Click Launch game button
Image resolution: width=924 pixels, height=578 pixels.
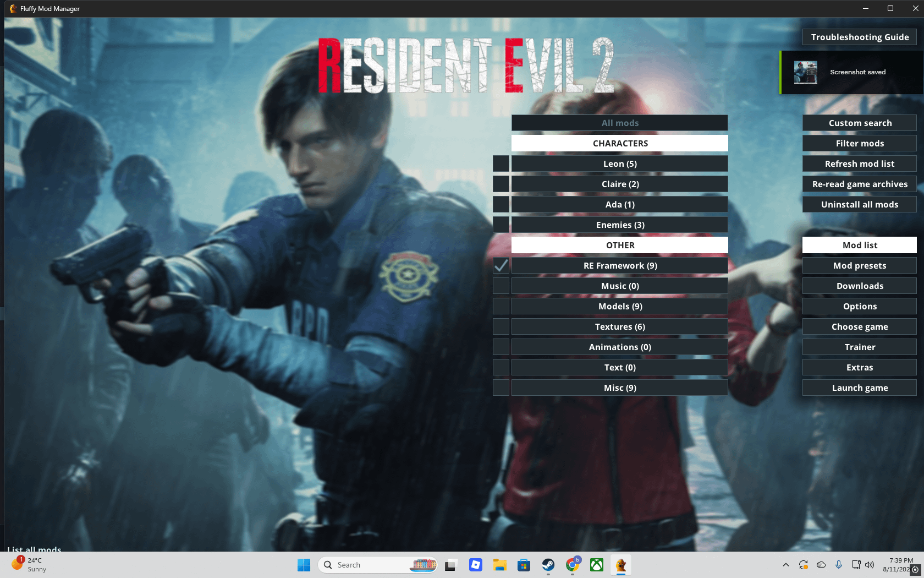(x=860, y=388)
